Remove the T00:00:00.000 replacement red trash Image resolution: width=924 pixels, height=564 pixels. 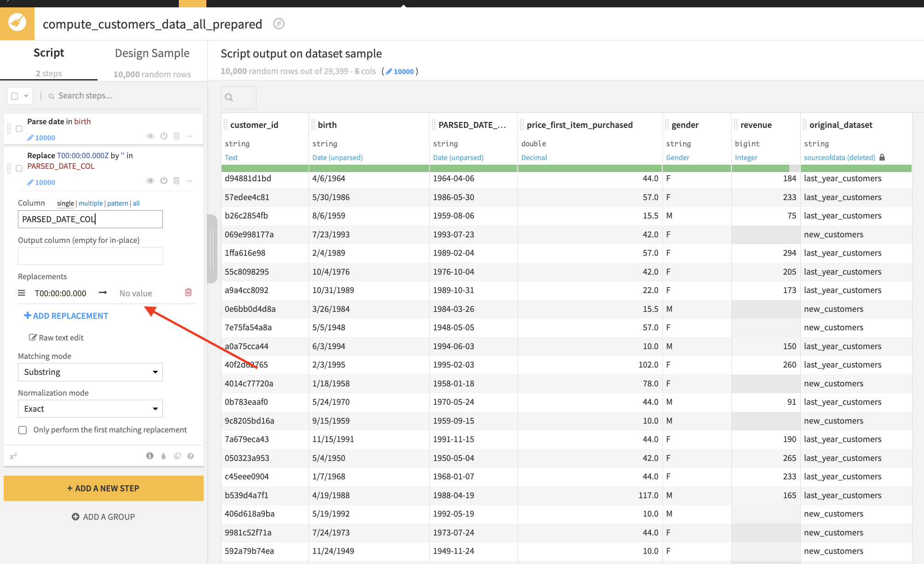tap(188, 293)
